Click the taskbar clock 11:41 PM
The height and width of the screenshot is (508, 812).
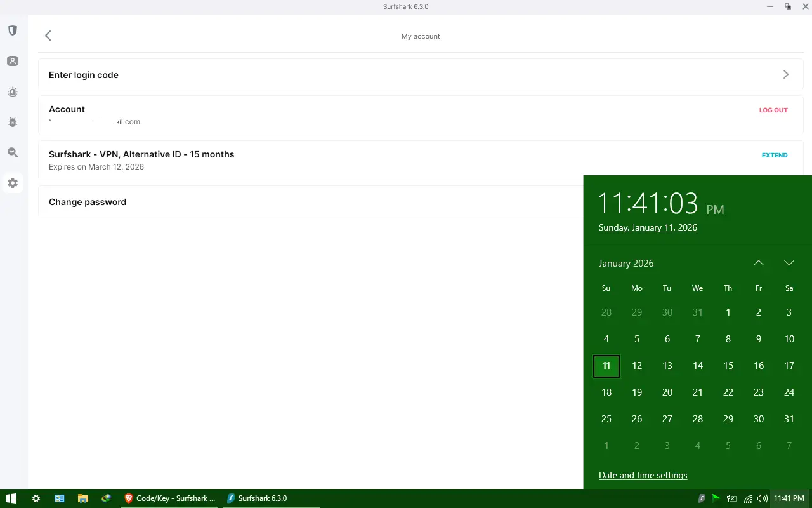coord(789,498)
